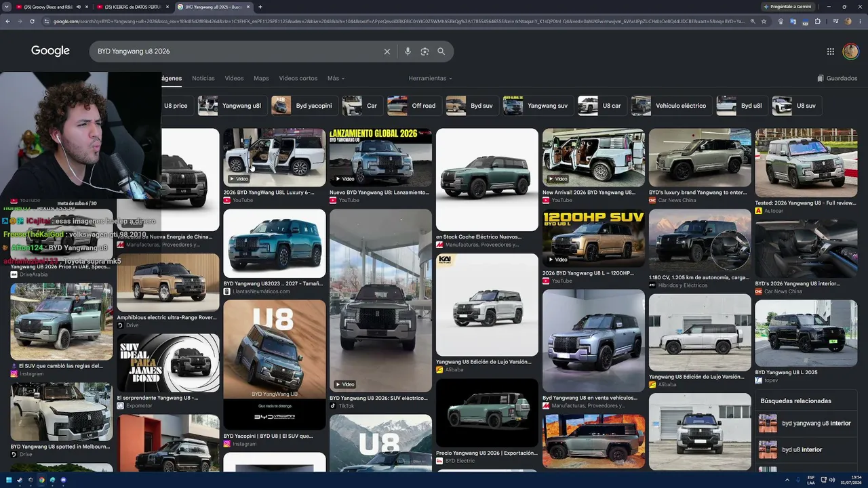
Task: Open related search byd u8 interior
Action: 806,449
